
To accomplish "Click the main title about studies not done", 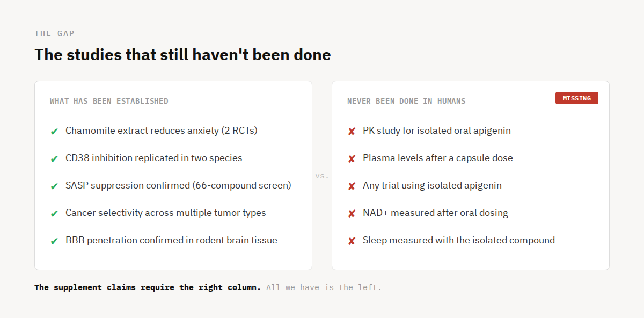I will click(182, 55).
